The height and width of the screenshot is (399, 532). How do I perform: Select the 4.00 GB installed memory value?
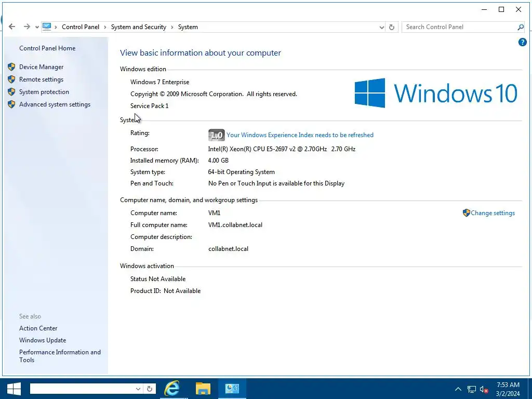[218, 161]
